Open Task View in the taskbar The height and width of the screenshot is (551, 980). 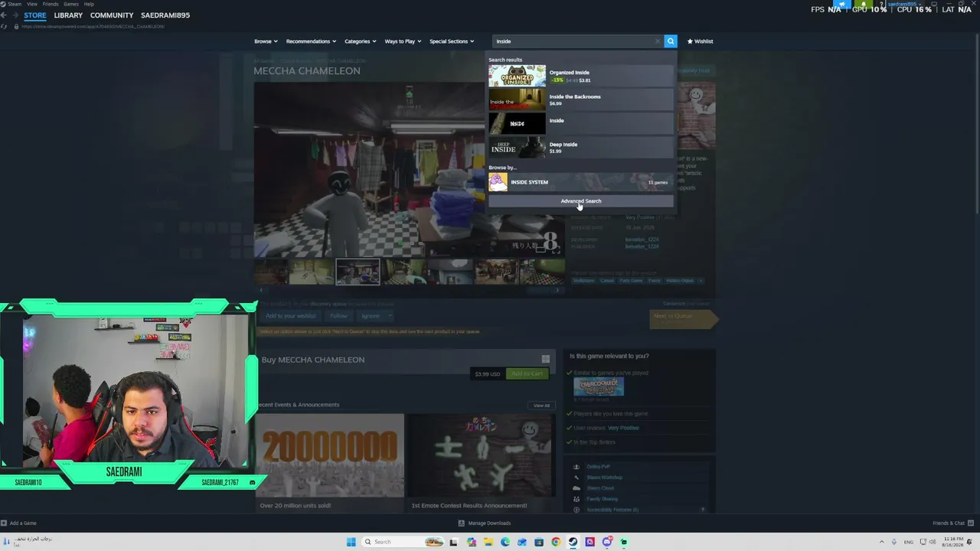(454, 542)
